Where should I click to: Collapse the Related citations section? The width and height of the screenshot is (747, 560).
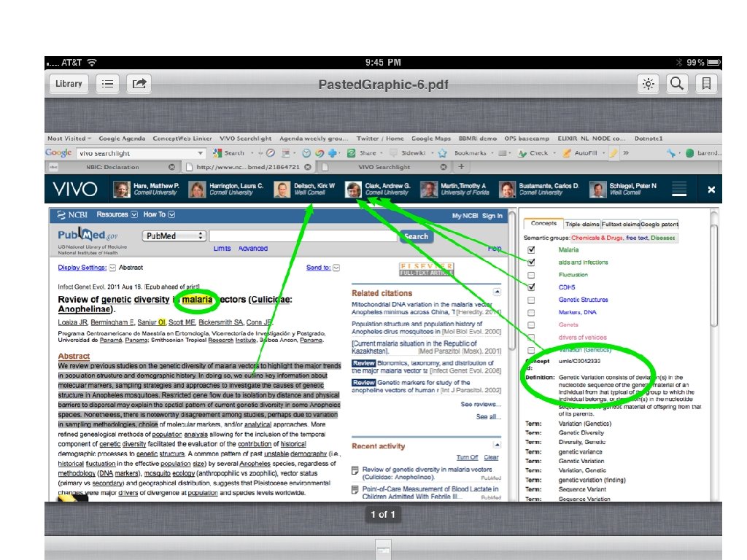tap(497, 292)
